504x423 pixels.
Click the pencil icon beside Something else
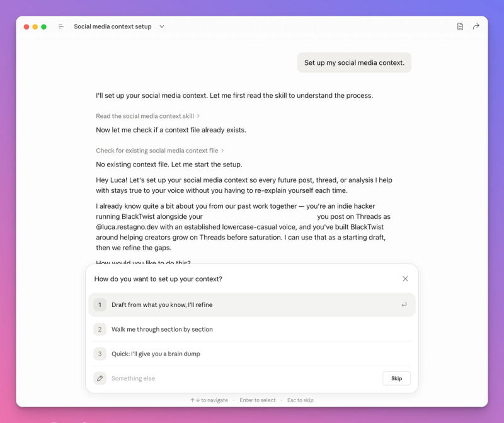click(x=100, y=378)
